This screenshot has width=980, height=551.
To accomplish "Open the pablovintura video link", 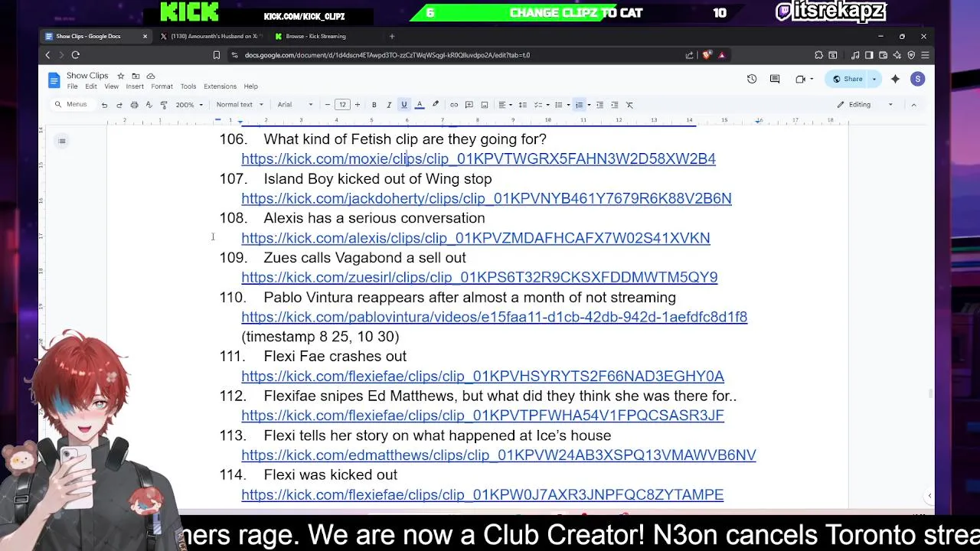I will (494, 317).
